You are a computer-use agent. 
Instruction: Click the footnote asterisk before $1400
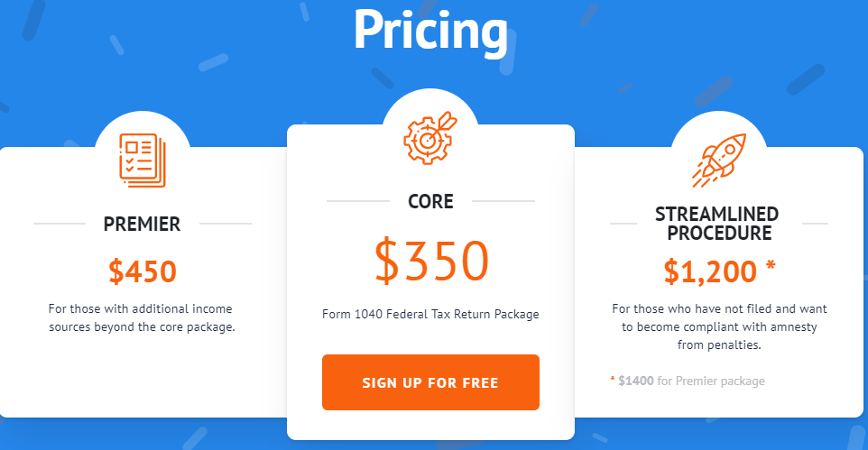(x=613, y=379)
